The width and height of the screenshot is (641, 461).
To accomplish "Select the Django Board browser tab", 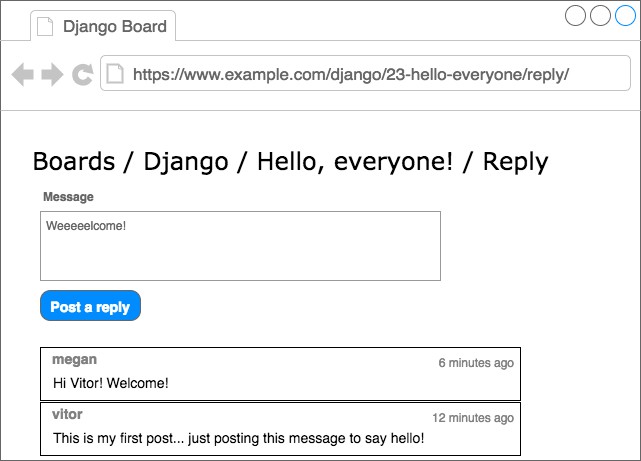I will pyautogui.click(x=103, y=26).
